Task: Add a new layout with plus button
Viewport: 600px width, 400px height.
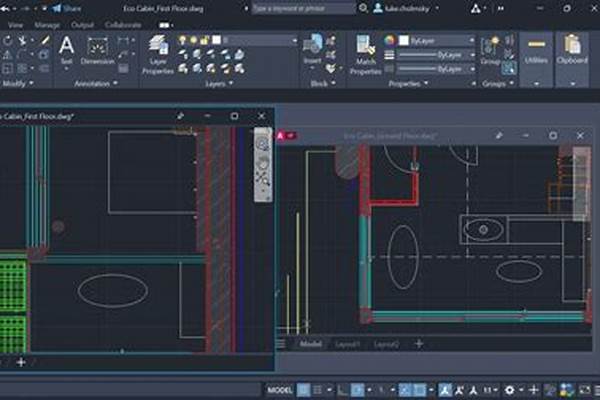Action: pos(418,344)
